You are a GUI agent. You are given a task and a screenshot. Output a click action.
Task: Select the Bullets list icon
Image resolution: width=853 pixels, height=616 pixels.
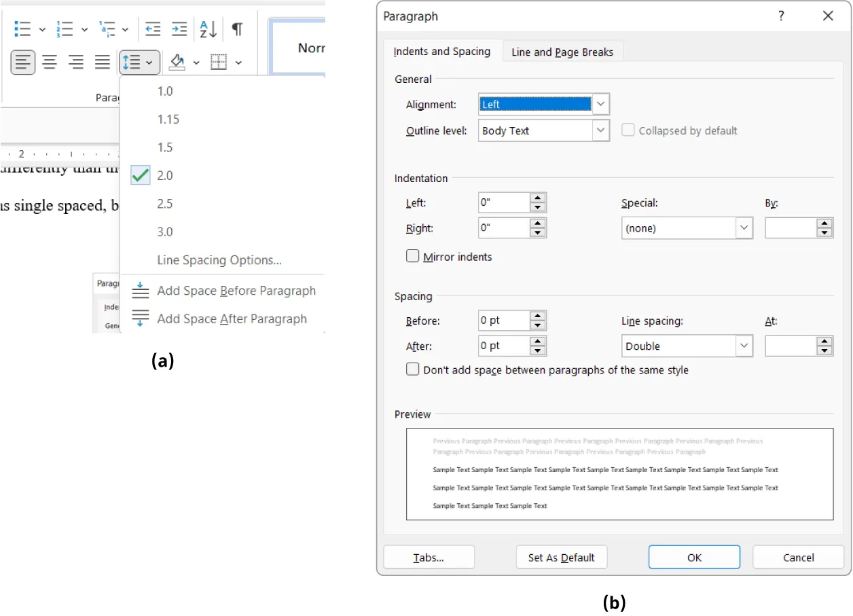point(22,29)
